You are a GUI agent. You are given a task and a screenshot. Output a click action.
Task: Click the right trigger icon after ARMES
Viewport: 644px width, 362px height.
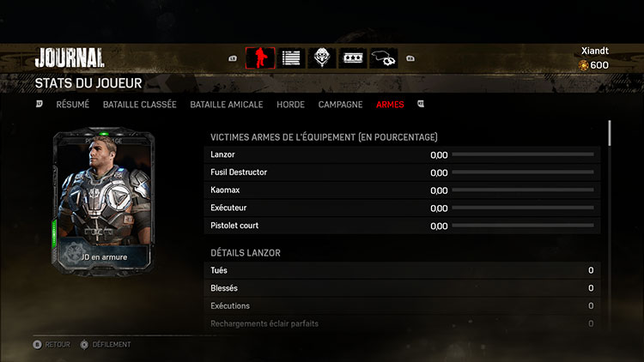[x=421, y=104]
